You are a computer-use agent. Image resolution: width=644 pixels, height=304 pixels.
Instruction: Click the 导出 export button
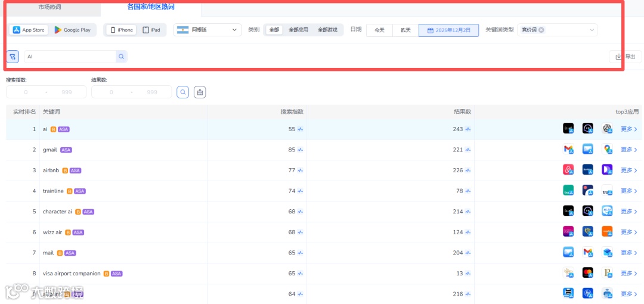(x=625, y=57)
